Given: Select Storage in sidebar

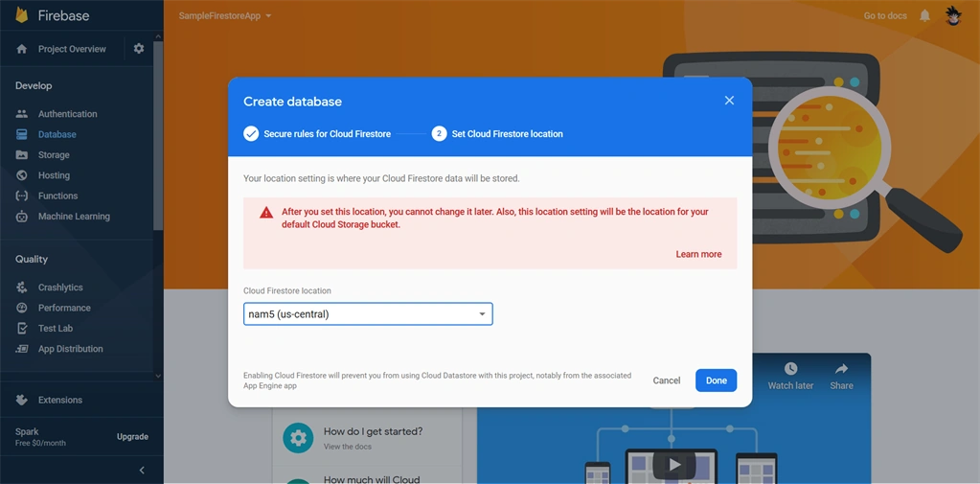Looking at the screenshot, I should (x=54, y=155).
